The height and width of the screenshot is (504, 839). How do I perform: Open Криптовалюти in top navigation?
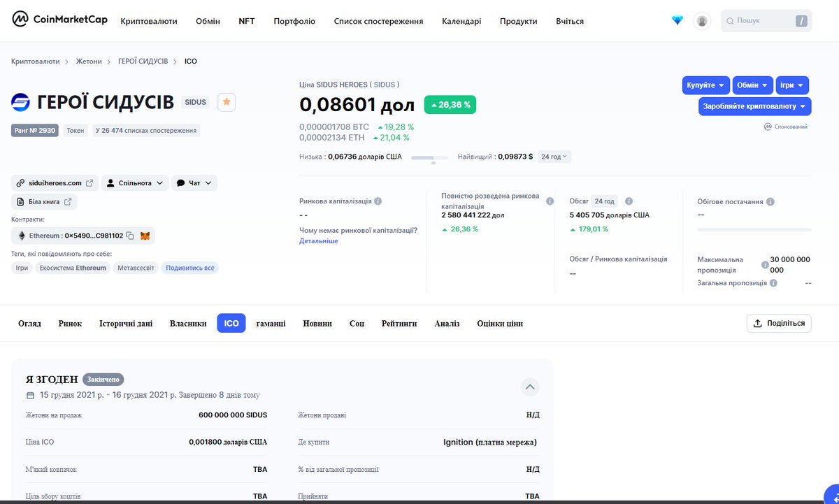(x=149, y=21)
